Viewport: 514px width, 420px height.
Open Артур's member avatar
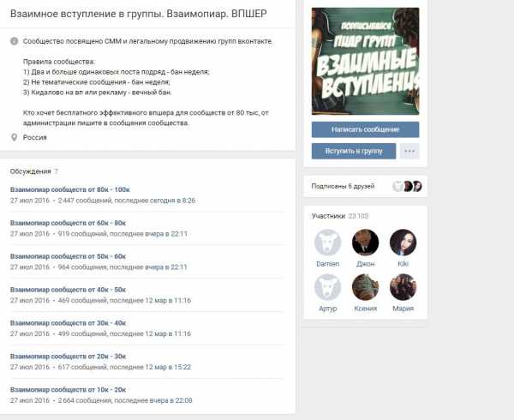328,287
